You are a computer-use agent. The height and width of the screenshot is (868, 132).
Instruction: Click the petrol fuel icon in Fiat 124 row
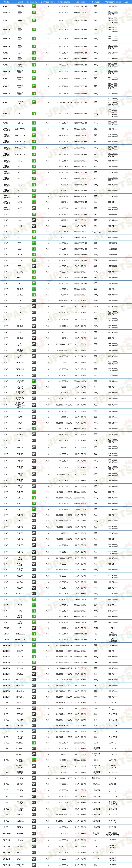click(x=34, y=214)
